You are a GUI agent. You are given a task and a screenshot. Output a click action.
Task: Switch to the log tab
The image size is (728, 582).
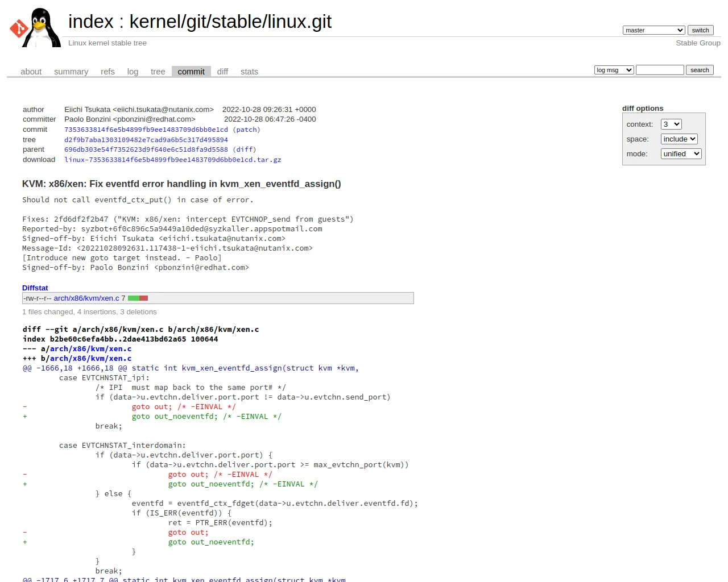(x=133, y=72)
